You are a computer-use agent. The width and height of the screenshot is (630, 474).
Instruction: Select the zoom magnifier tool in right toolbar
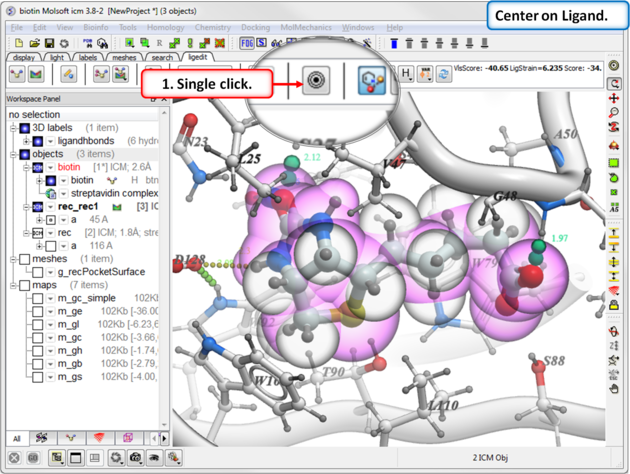coord(614,113)
